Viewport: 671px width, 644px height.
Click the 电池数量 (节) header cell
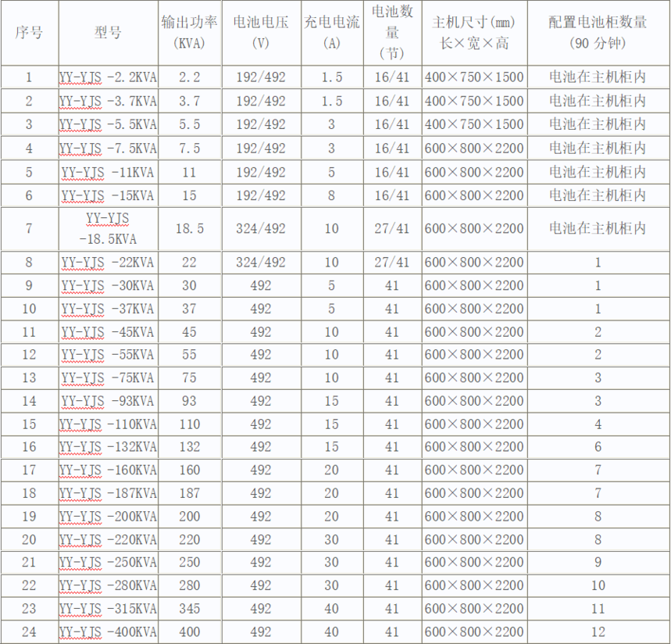click(391, 33)
